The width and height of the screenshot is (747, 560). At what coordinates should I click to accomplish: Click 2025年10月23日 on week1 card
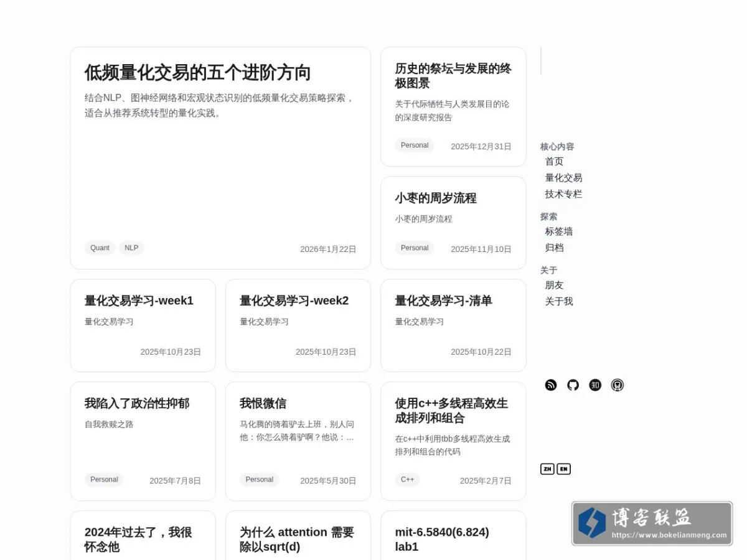pyautogui.click(x=171, y=352)
